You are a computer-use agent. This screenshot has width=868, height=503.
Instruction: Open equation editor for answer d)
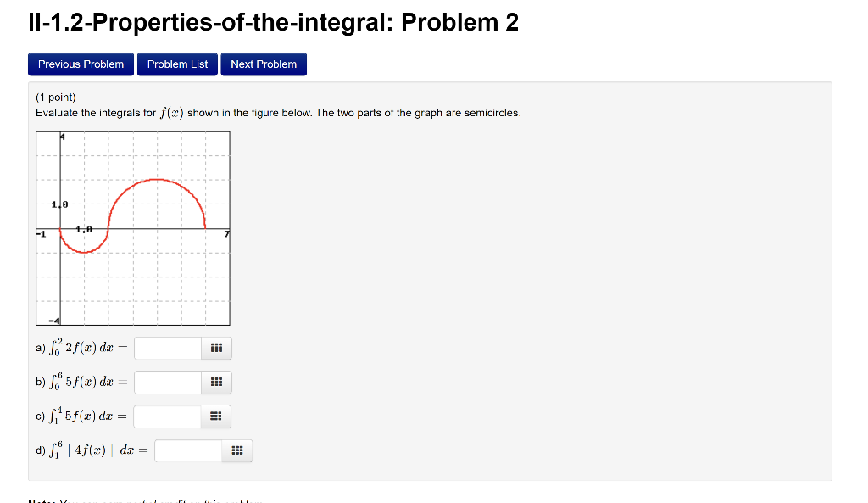tap(236, 450)
